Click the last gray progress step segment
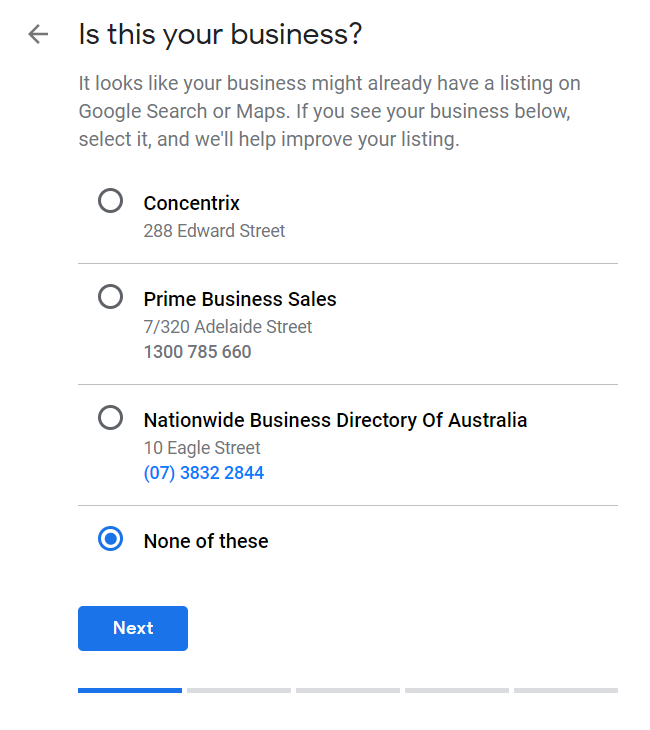The height and width of the screenshot is (730, 650). (566, 690)
